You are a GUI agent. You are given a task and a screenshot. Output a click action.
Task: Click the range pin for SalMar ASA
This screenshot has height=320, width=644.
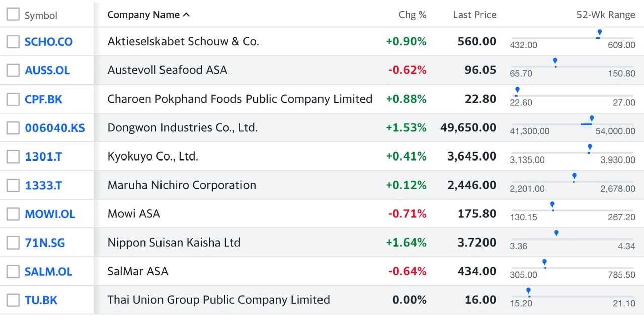click(x=544, y=262)
